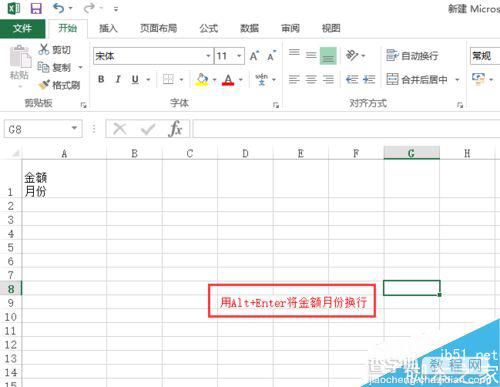Align text right
The image size is (500, 387).
(328, 79)
